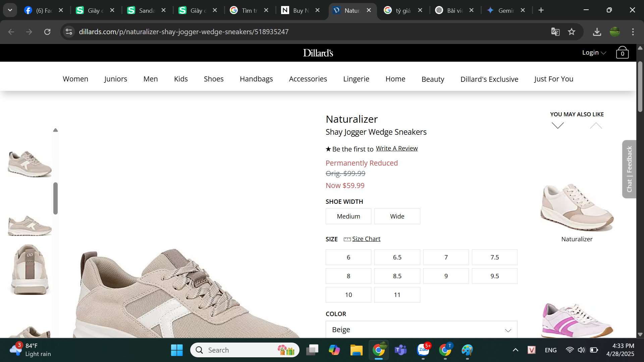
Task: Click the You May Also Like down chevron
Action: pyautogui.click(x=558, y=126)
